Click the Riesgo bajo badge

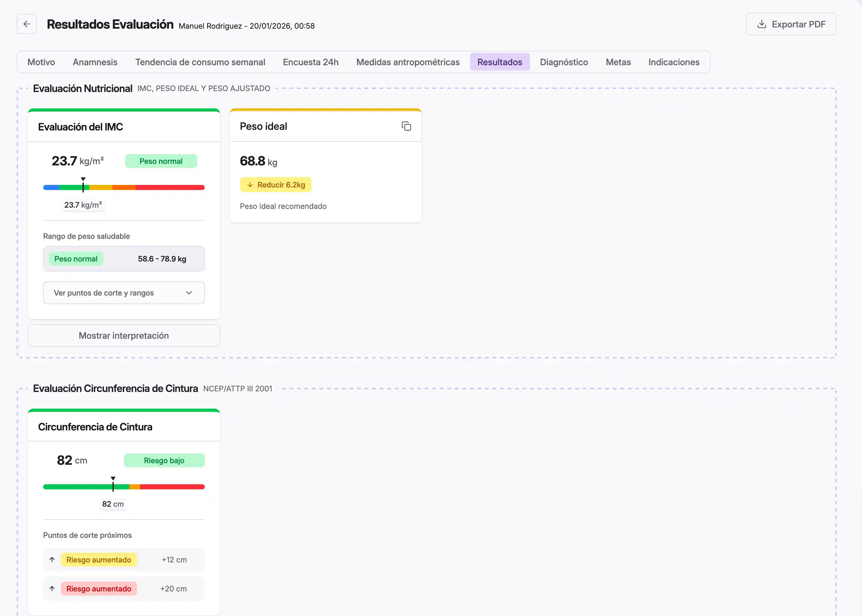164,460
